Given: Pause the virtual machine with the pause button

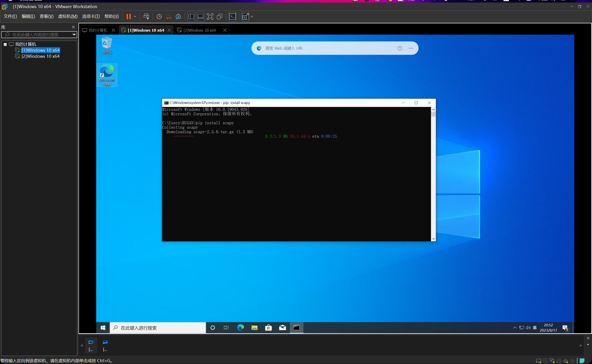Looking at the screenshot, I should coord(129,16).
